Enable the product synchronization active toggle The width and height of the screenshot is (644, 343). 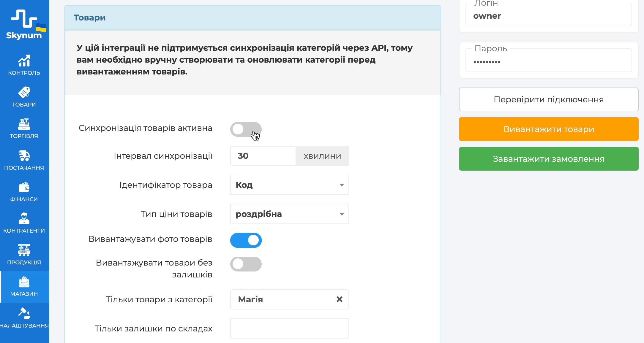point(246,129)
